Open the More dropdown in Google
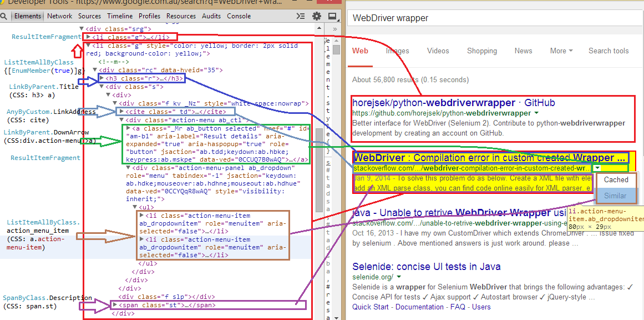This screenshot has width=644, height=320. point(561,51)
